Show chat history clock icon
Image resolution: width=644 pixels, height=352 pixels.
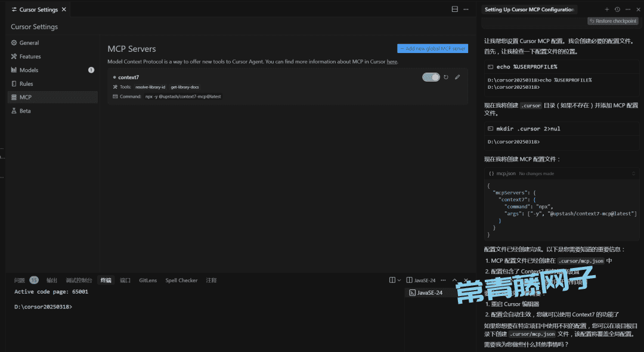click(617, 9)
